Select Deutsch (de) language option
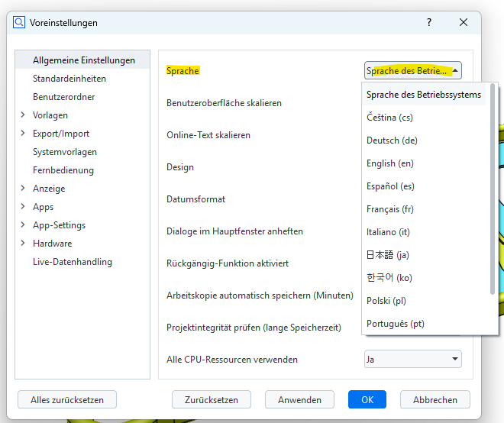The image size is (504, 423). 392,140
